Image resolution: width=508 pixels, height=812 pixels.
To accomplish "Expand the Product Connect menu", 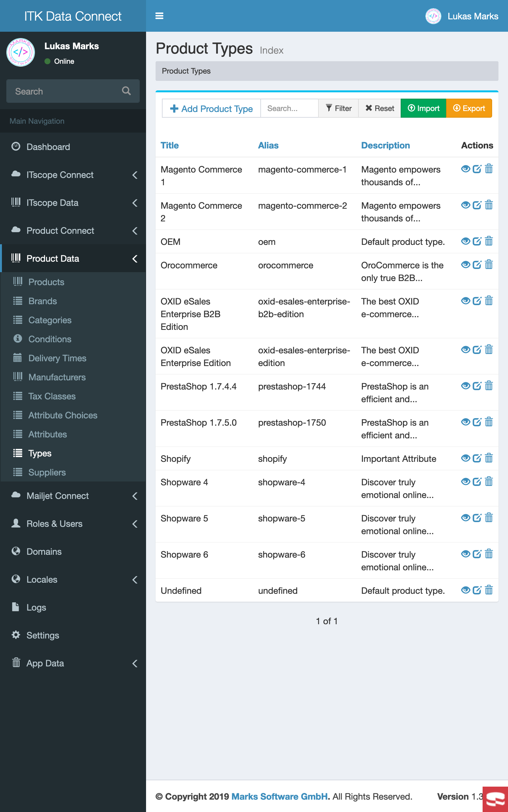I will click(73, 231).
